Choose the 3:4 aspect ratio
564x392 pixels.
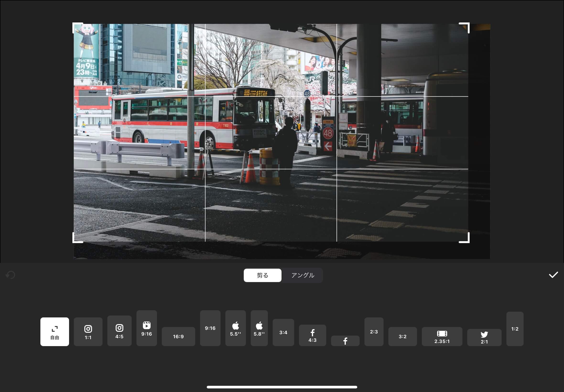[283, 332]
